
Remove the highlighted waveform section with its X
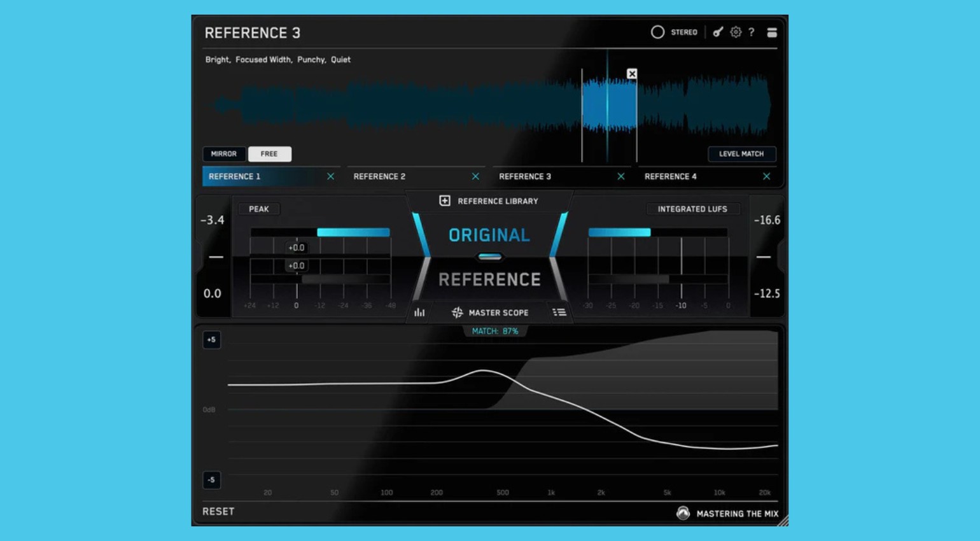631,74
